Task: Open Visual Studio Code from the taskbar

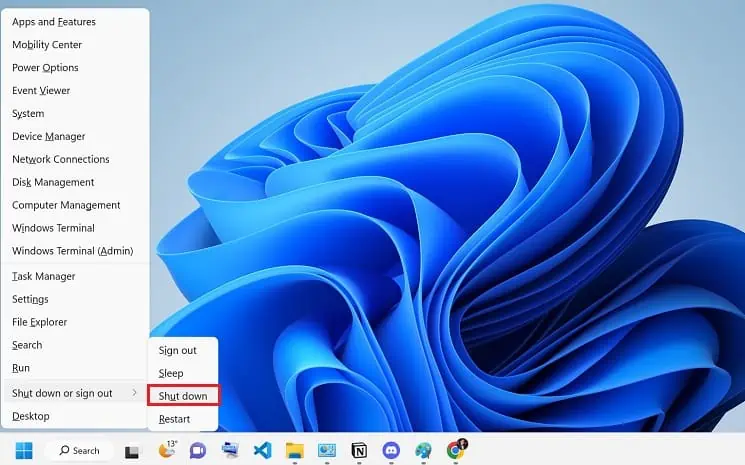Action: (x=262, y=451)
